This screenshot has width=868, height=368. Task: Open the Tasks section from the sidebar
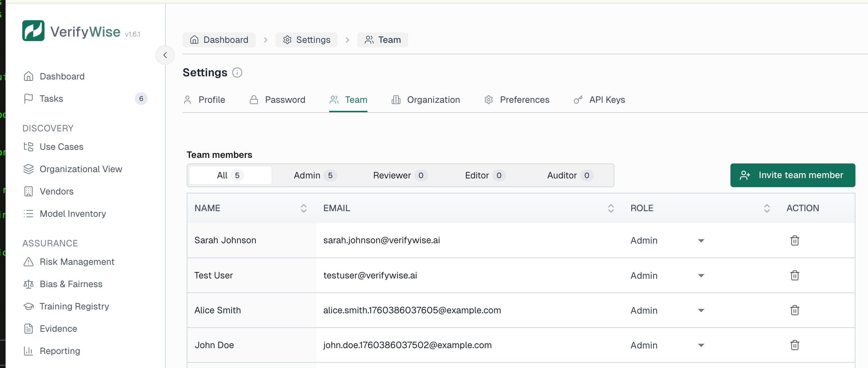pos(52,99)
